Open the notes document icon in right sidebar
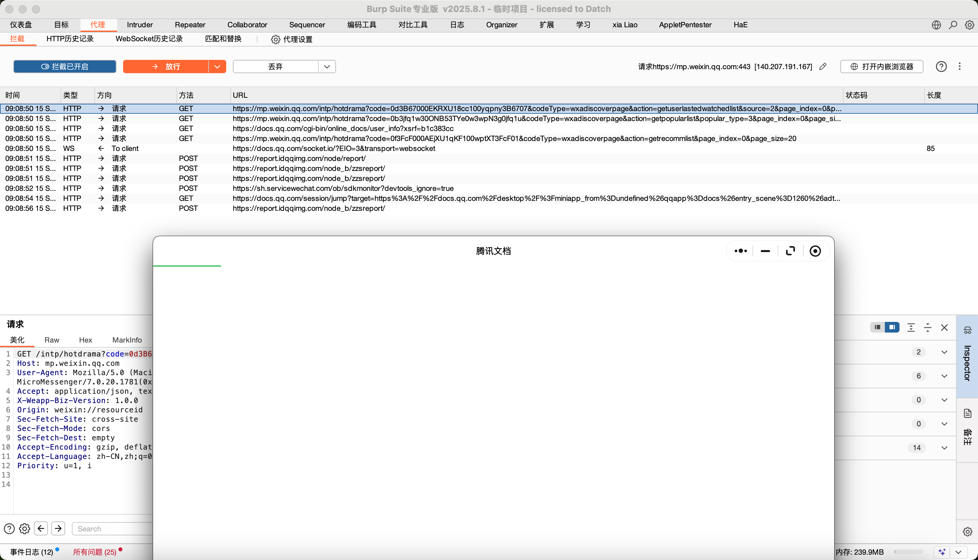Image resolution: width=978 pixels, height=560 pixels. tap(967, 413)
